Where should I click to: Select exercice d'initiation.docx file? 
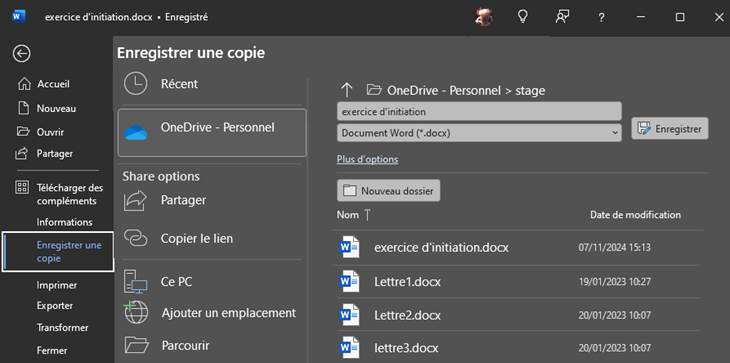pyautogui.click(x=517, y=247)
